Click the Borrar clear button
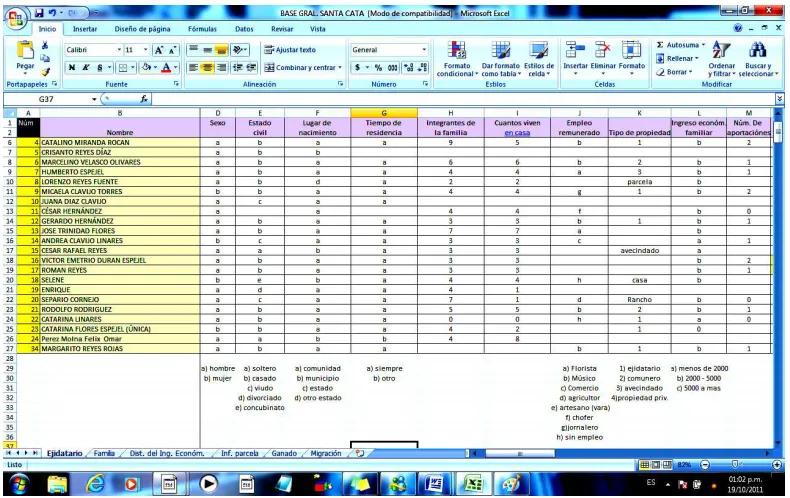790x498 pixels. 674,72
